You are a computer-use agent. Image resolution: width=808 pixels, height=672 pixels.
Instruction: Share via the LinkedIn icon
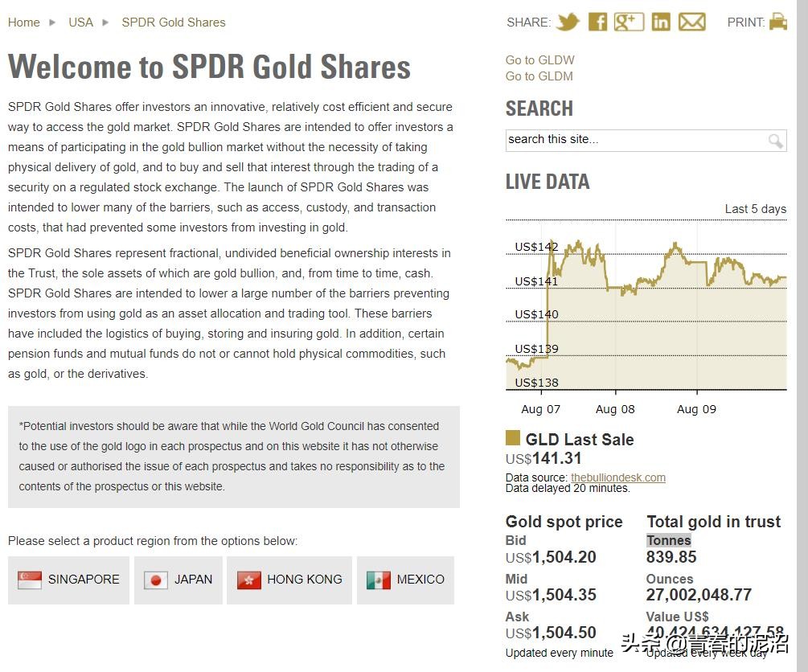pyautogui.click(x=661, y=22)
